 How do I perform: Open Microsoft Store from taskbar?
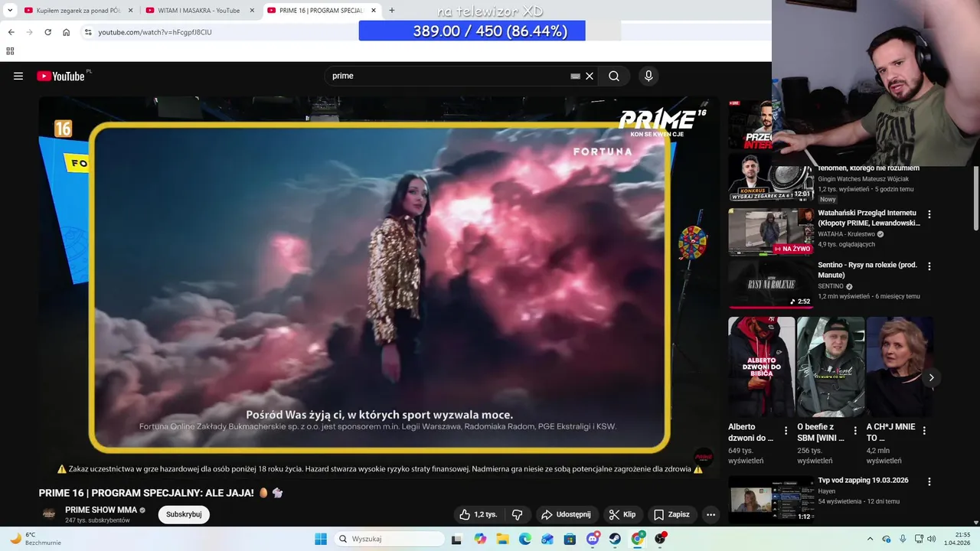coord(570,539)
